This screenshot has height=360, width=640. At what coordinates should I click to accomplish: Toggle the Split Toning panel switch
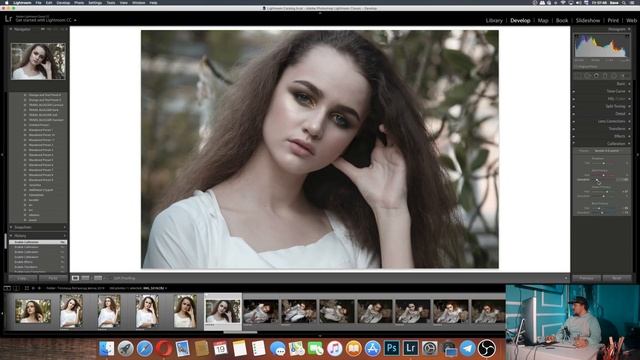tap(574, 106)
